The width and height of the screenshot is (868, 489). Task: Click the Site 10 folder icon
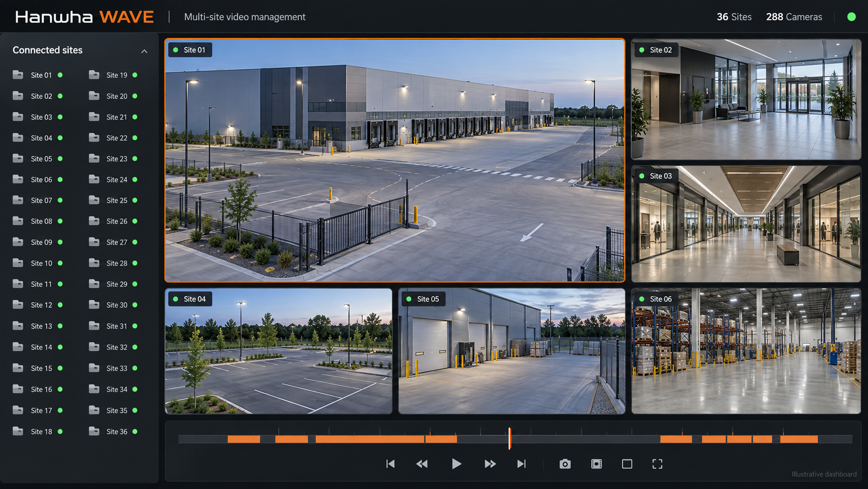point(18,263)
